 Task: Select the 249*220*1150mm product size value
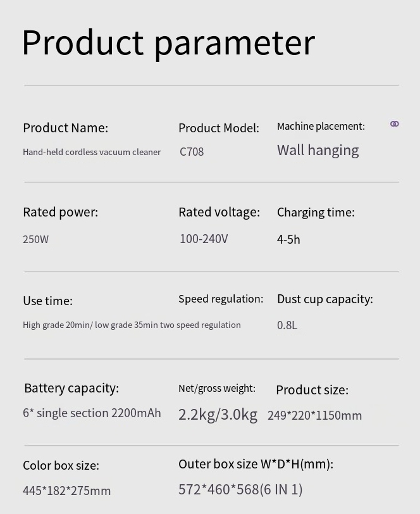(314, 415)
